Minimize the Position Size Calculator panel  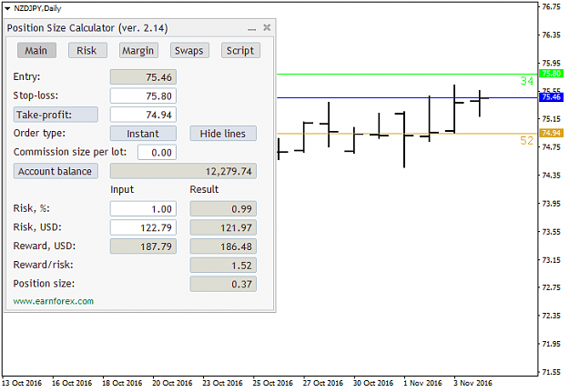[252, 28]
